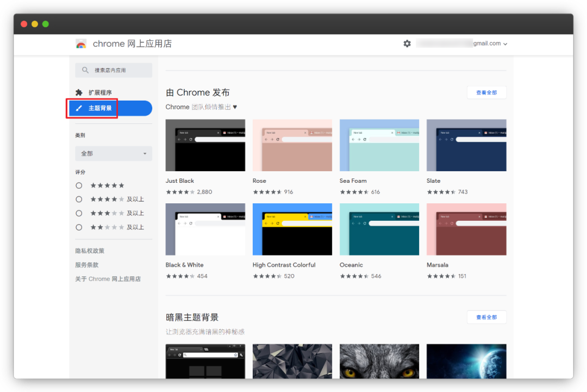The height and width of the screenshot is (392, 587).
Task: Open the Slate theme thumbnail
Action: coord(466,145)
